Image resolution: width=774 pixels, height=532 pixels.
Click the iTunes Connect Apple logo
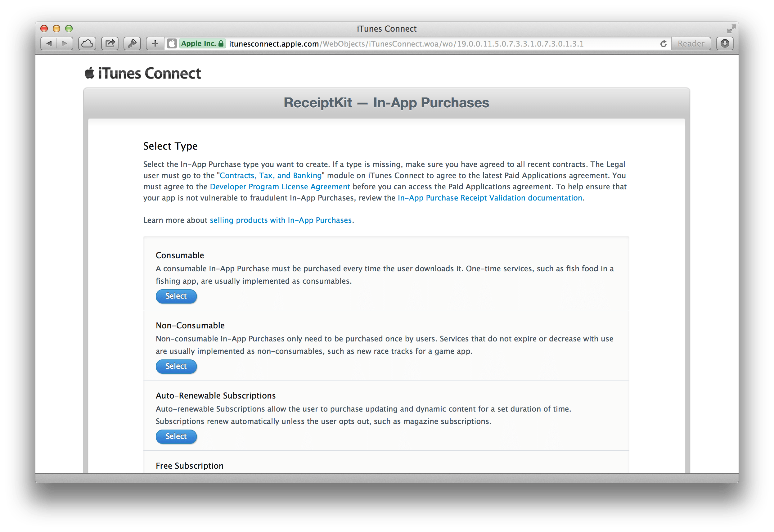89,73
